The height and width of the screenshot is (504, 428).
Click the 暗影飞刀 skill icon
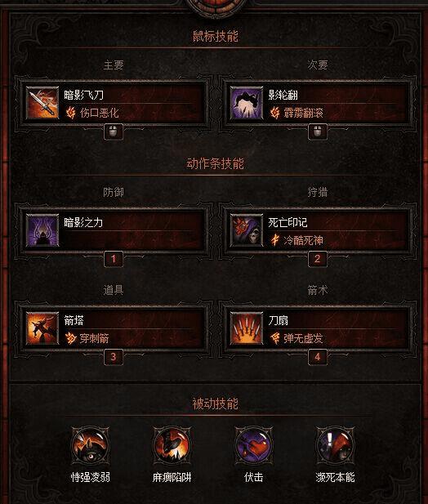42,103
